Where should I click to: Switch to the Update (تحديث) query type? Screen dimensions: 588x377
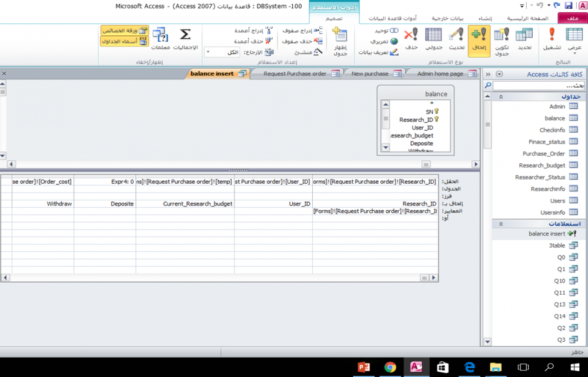click(456, 39)
